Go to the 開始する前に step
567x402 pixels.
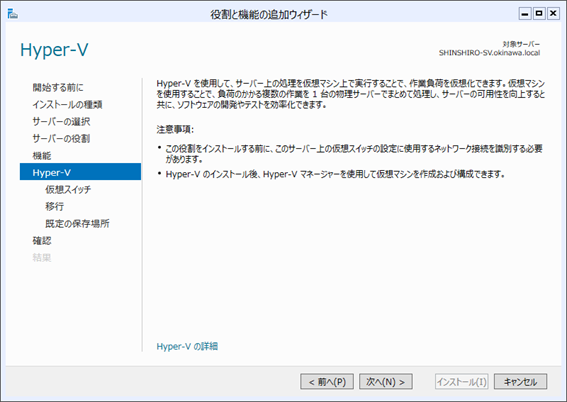[58, 87]
